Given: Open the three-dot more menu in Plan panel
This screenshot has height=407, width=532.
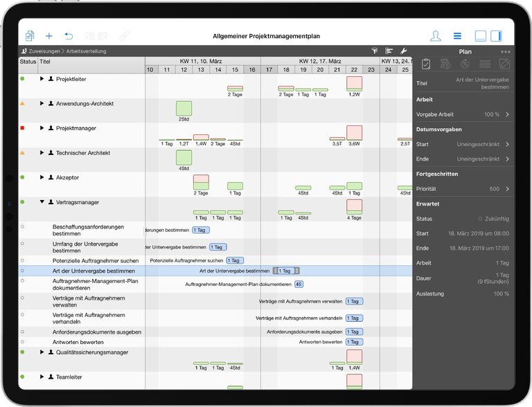Looking at the screenshot, I should pos(506,52).
